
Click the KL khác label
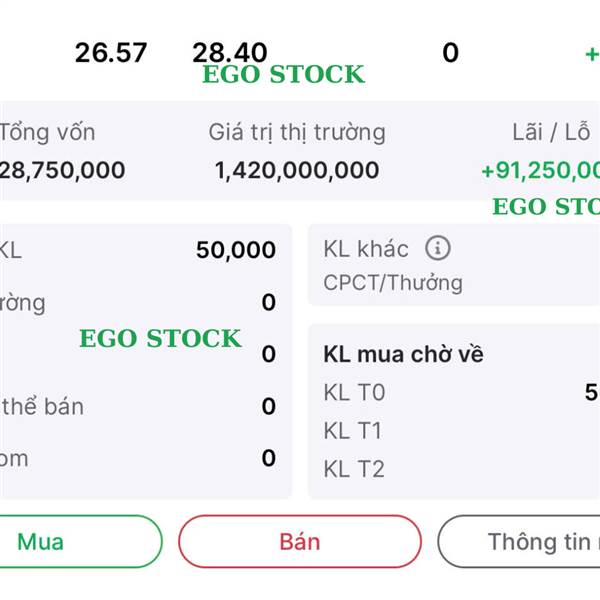pos(366,249)
